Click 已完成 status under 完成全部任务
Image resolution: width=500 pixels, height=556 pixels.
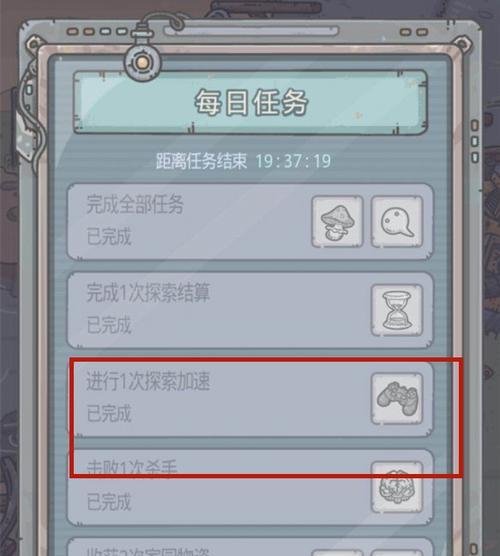(109, 237)
